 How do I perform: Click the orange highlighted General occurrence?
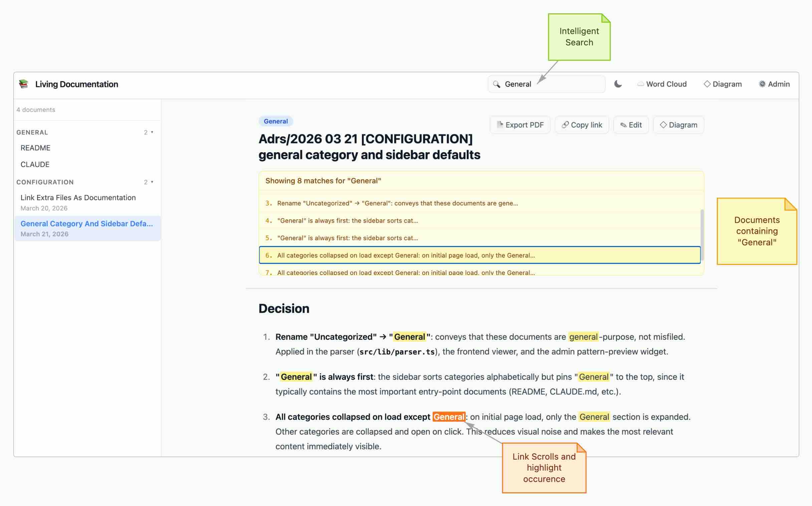click(449, 417)
